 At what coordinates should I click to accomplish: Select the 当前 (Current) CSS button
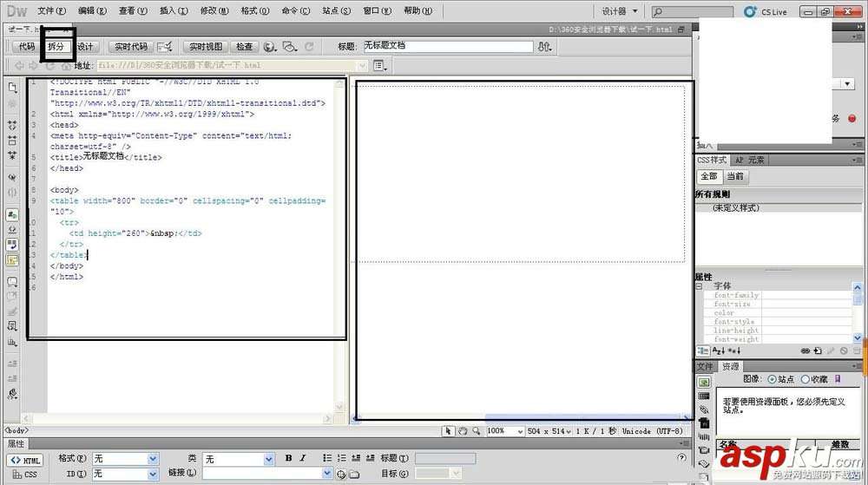735,176
